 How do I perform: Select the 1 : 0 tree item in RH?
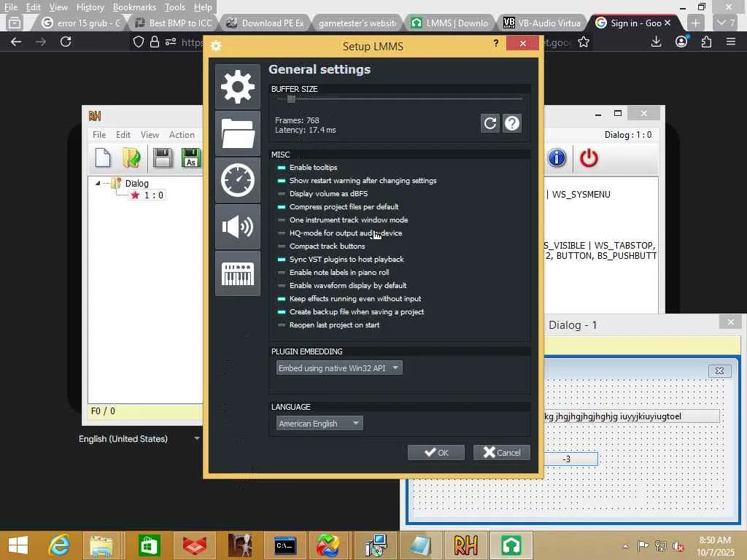[x=147, y=195]
